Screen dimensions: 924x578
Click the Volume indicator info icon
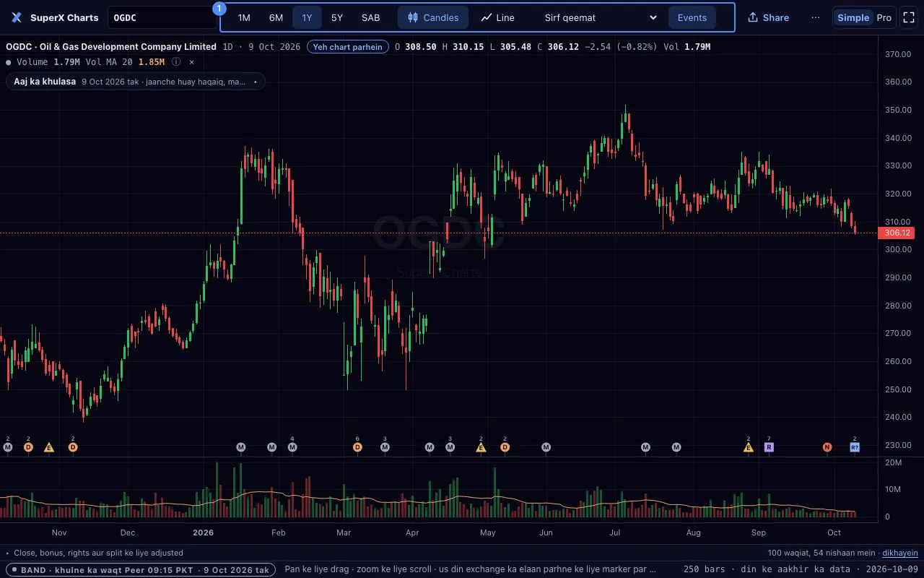pos(176,62)
